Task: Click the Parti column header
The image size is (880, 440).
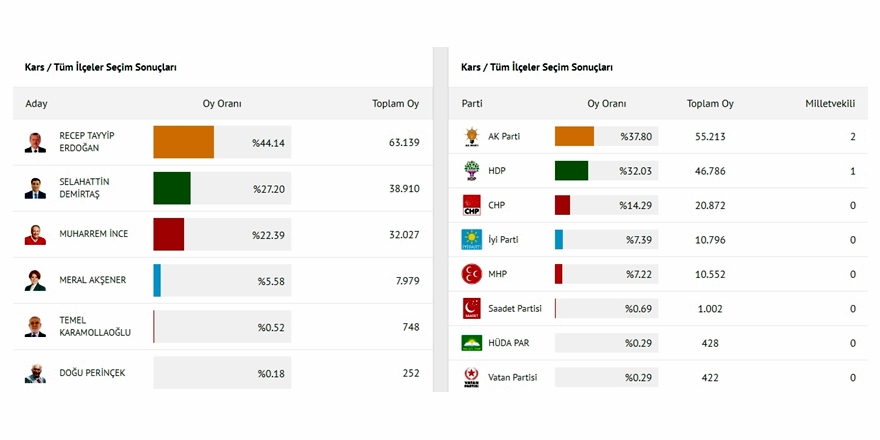Action: pyautogui.click(x=472, y=104)
